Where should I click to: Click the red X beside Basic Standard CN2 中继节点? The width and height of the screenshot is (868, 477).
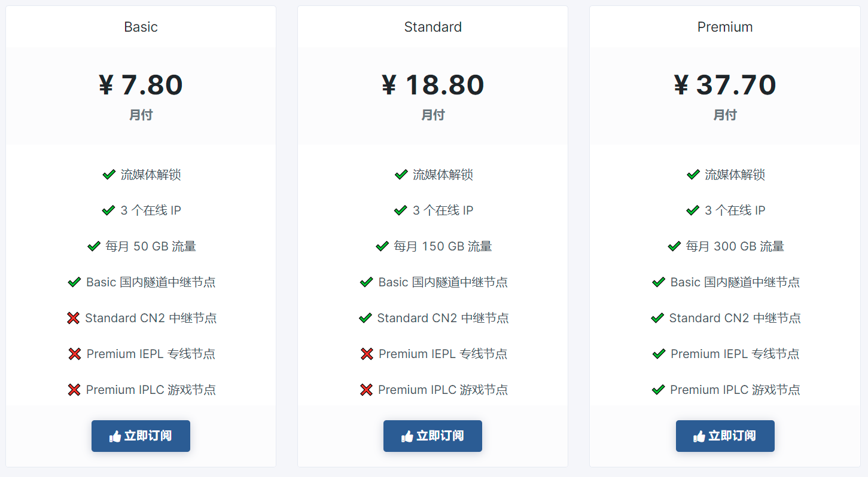(74, 318)
